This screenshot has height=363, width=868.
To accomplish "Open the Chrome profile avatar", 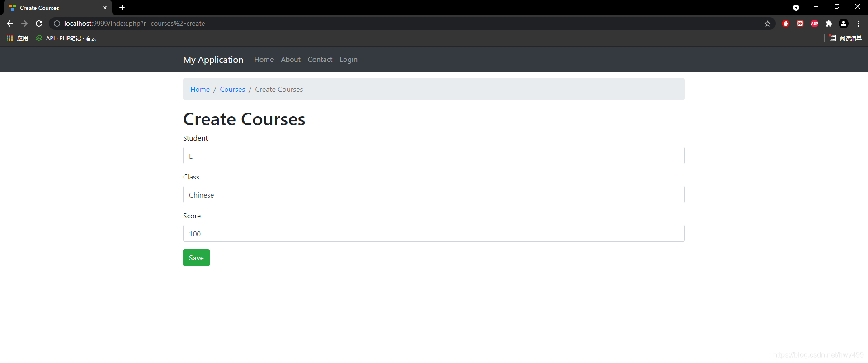I will tap(844, 24).
